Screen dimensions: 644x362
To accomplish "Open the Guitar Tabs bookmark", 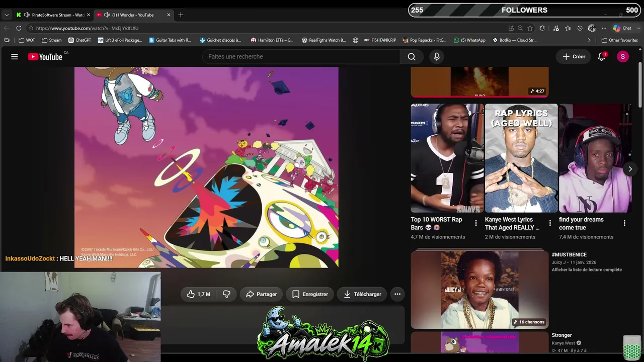I will pyautogui.click(x=170, y=40).
